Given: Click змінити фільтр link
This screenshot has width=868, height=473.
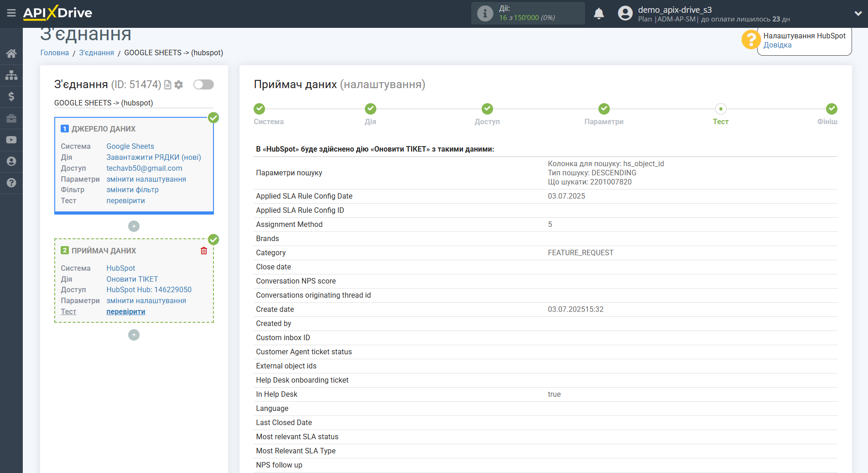Looking at the screenshot, I should tap(132, 189).
